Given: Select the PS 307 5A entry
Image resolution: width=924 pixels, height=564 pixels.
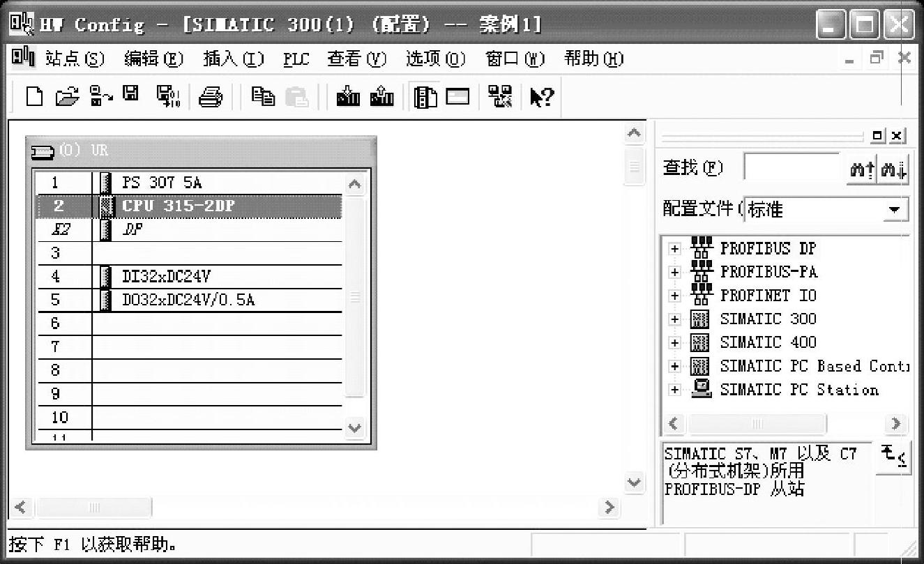Looking at the screenshot, I should 161,183.
